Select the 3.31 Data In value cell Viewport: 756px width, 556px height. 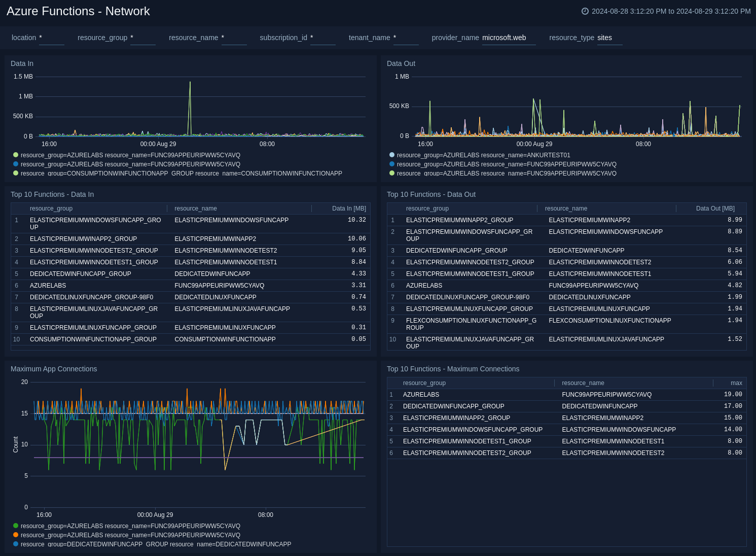(x=358, y=286)
